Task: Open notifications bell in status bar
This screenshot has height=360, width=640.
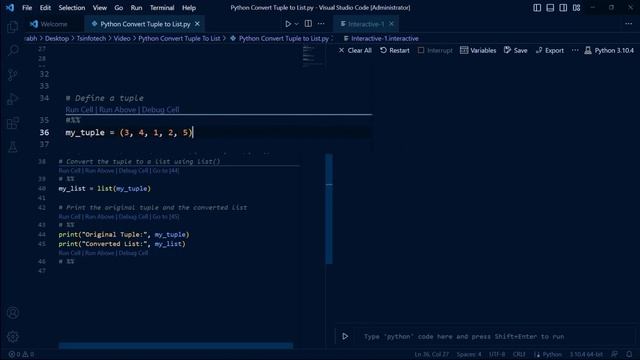Action: [629, 354]
